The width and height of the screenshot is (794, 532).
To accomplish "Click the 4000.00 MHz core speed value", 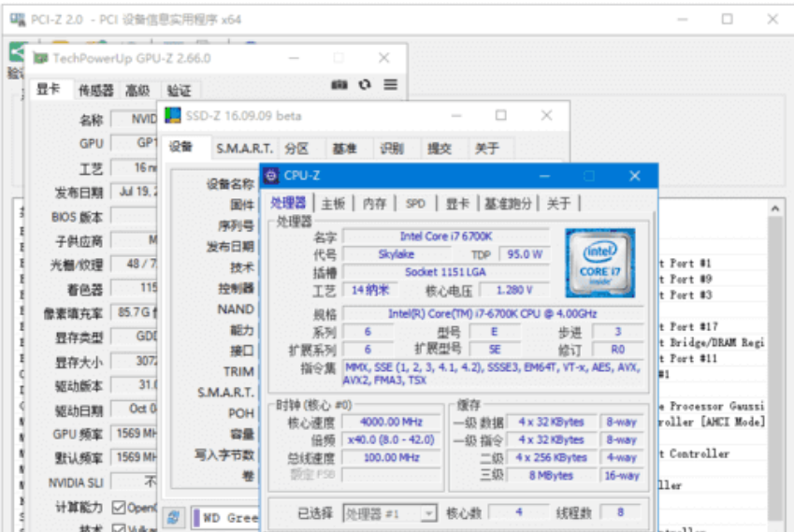I will [391, 422].
